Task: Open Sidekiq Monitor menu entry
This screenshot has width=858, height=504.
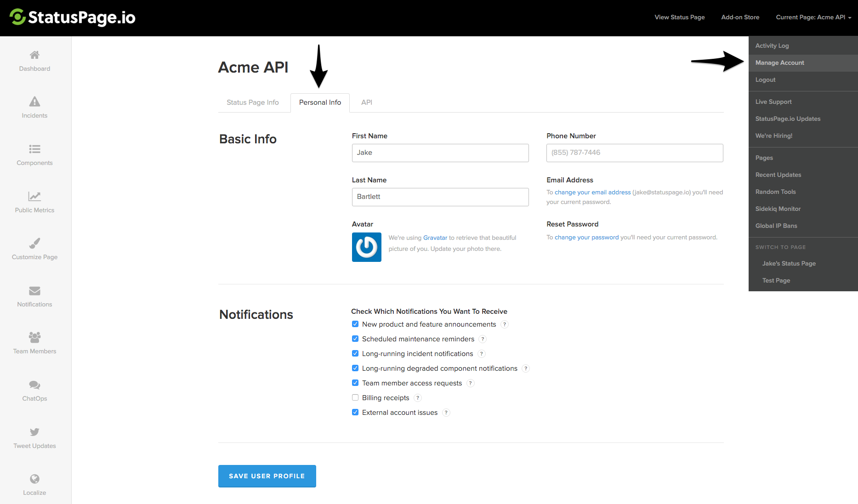Action: (803, 209)
